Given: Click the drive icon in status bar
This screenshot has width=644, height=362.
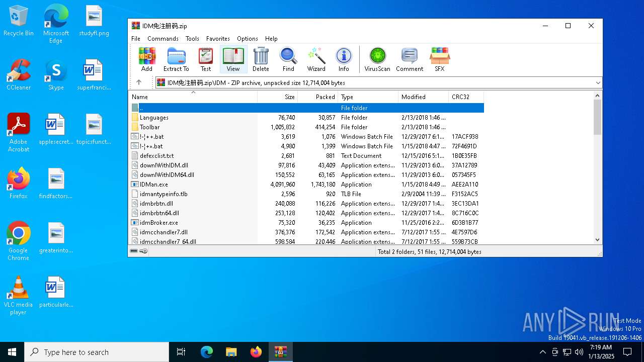Looking at the screenshot, I should point(134,251).
